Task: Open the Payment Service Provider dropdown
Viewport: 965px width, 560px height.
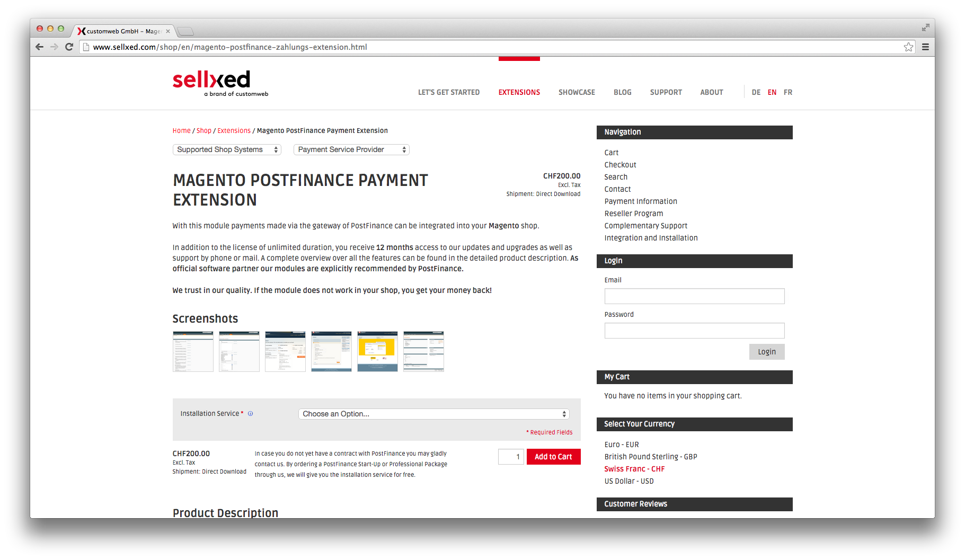Action: tap(351, 150)
